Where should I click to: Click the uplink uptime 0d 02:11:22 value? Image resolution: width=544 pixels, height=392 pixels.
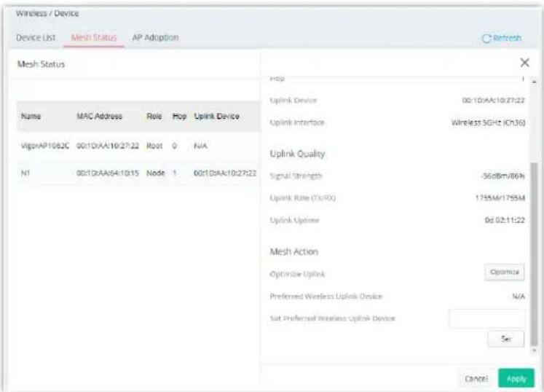pyautogui.click(x=505, y=220)
